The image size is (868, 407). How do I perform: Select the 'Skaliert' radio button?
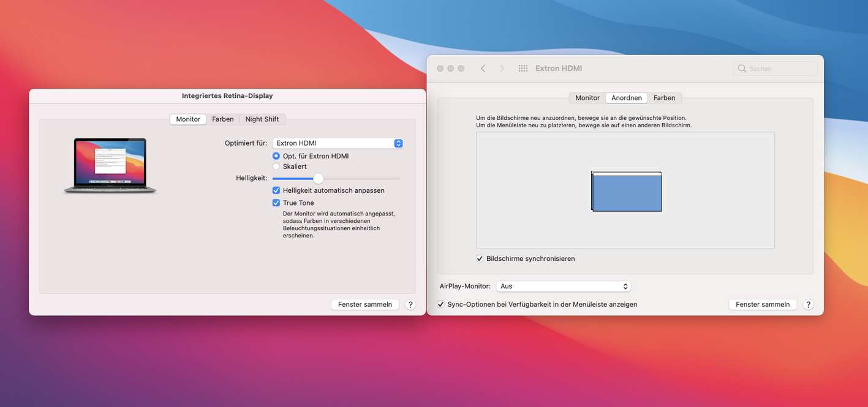276,166
